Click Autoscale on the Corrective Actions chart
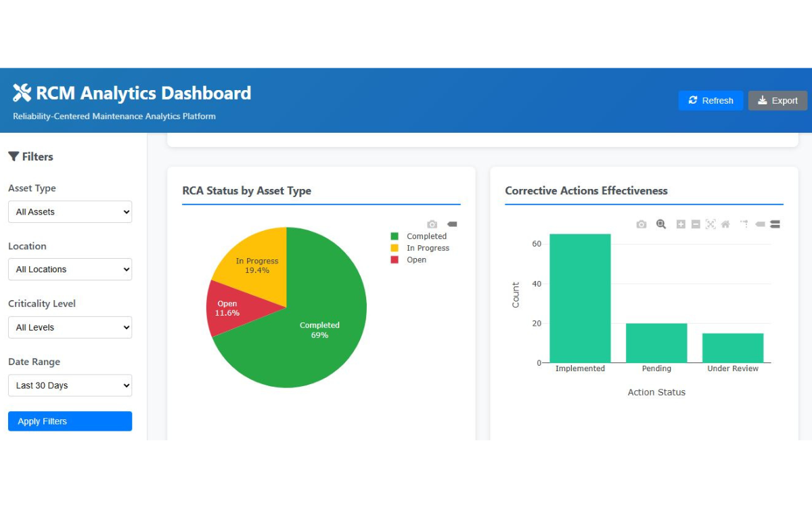812x508 pixels. (710, 224)
